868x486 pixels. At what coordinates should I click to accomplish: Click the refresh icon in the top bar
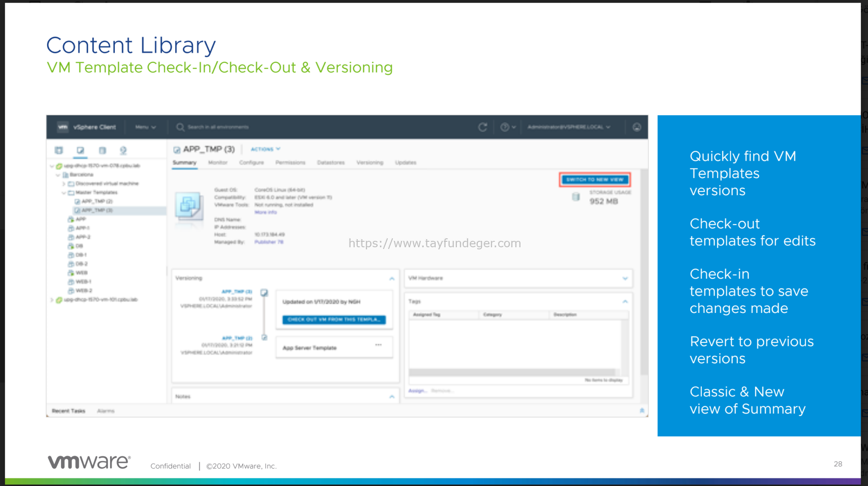coord(483,127)
